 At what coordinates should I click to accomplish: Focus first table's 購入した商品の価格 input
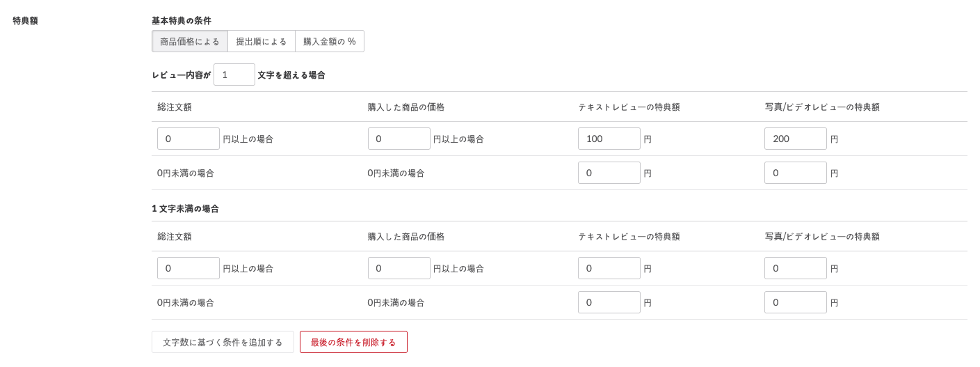[399, 139]
